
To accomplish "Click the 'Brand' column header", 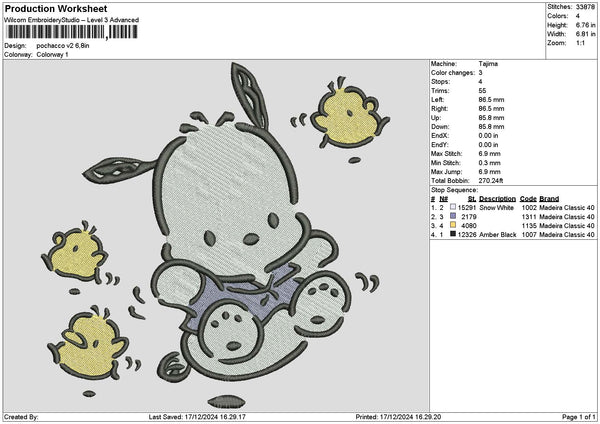I will point(549,199).
